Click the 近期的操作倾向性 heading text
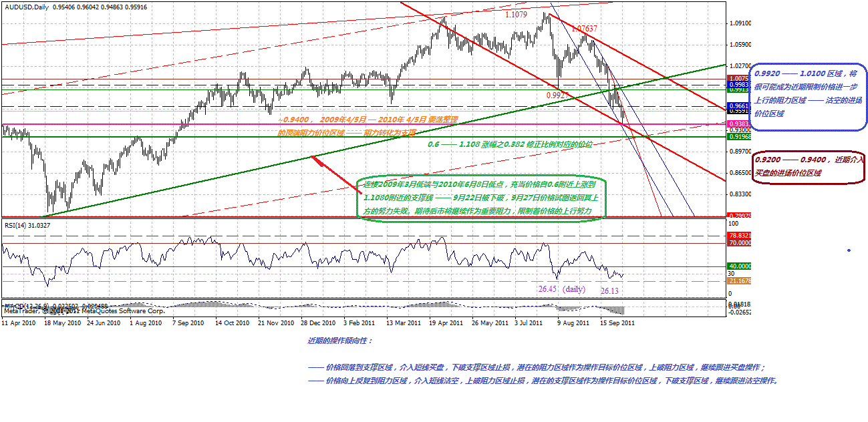 pyautogui.click(x=339, y=341)
